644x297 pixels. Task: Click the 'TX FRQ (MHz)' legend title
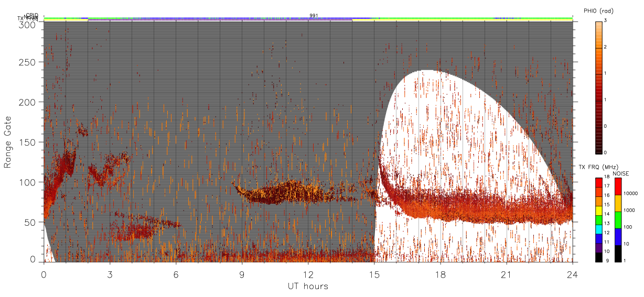(598, 167)
